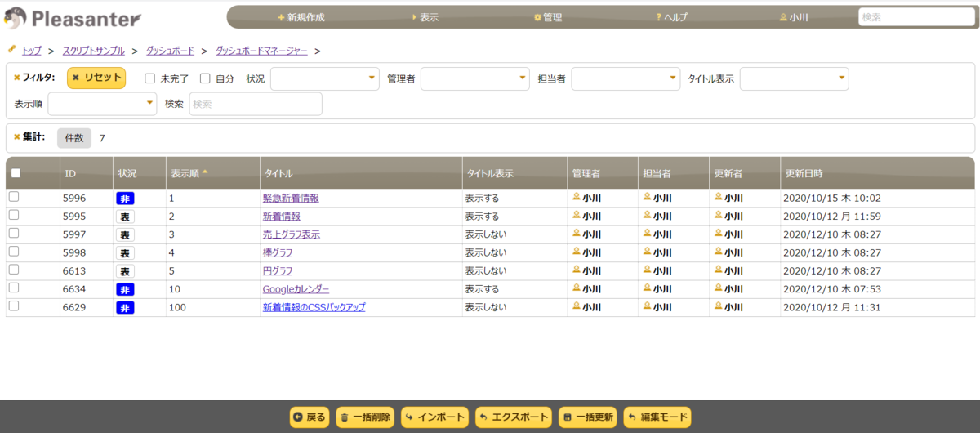The height and width of the screenshot is (433, 980).
Task: Open the 棒グラフ record
Action: pyautogui.click(x=277, y=252)
